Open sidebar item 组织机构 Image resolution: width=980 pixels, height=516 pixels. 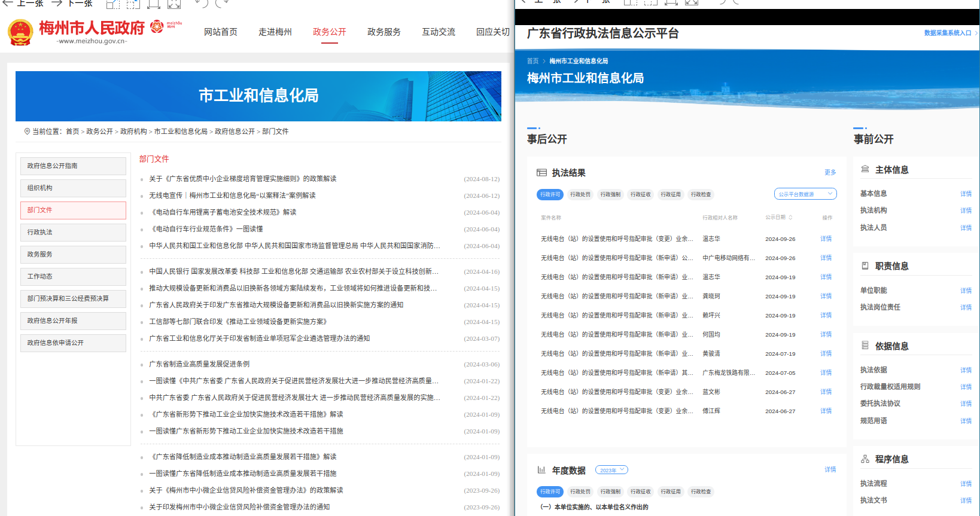[x=73, y=188]
